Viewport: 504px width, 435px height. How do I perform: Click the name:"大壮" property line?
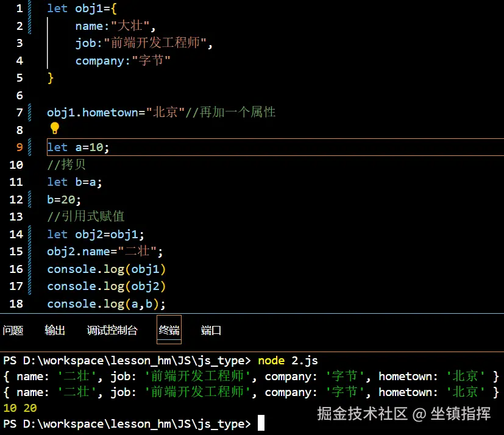click(x=115, y=26)
